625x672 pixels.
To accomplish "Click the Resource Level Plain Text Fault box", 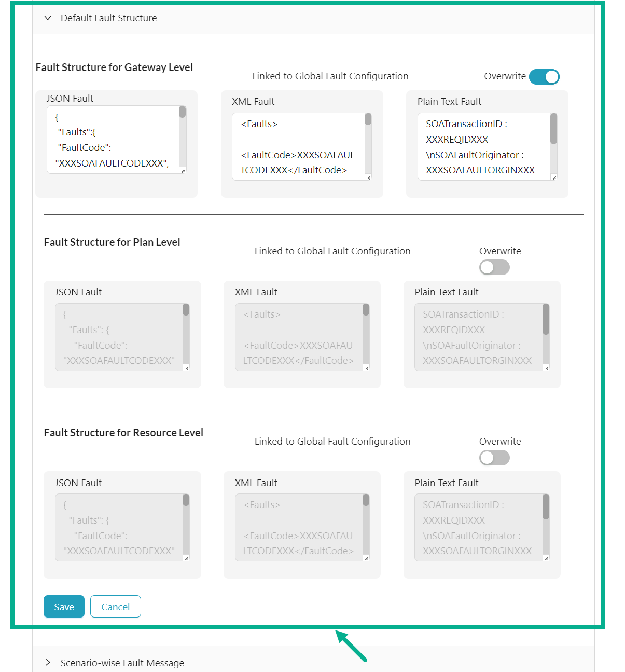I will [478, 528].
